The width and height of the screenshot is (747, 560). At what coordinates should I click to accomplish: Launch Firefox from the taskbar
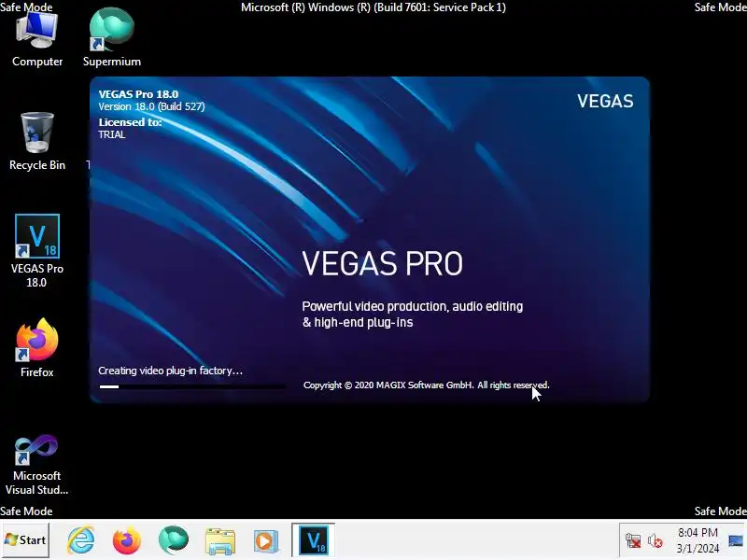point(127,540)
